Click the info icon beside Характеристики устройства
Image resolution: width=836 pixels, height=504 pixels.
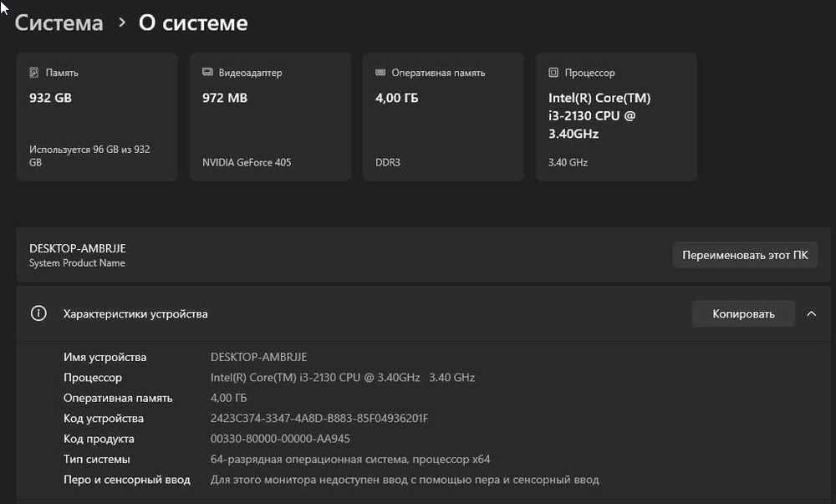click(38, 313)
